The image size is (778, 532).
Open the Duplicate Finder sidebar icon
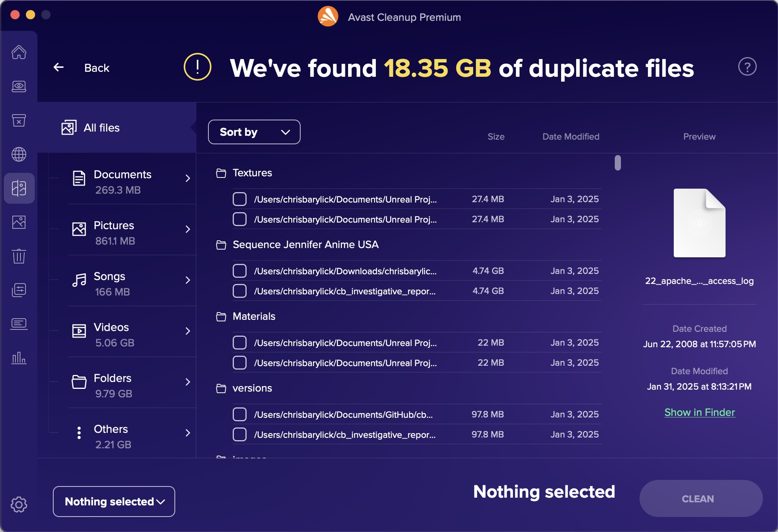point(19,188)
